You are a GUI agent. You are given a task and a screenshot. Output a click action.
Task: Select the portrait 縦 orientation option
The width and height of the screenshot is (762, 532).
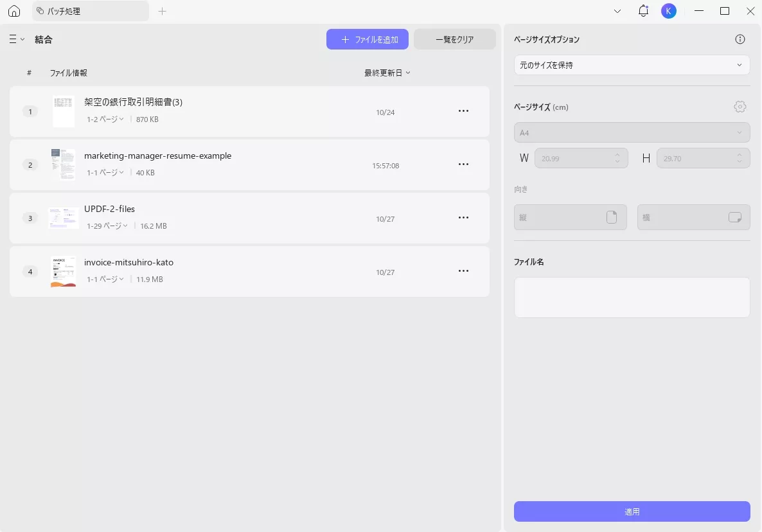(570, 217)
